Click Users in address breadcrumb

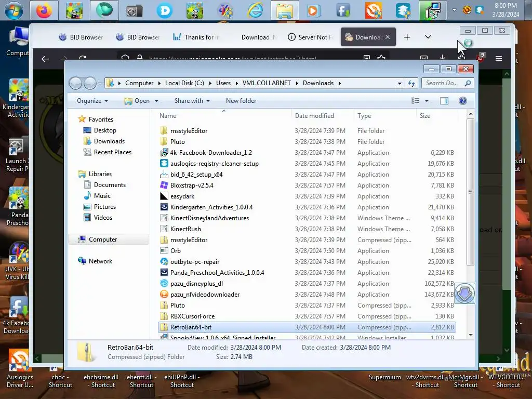pyautogui.click(x=223, y=83)
